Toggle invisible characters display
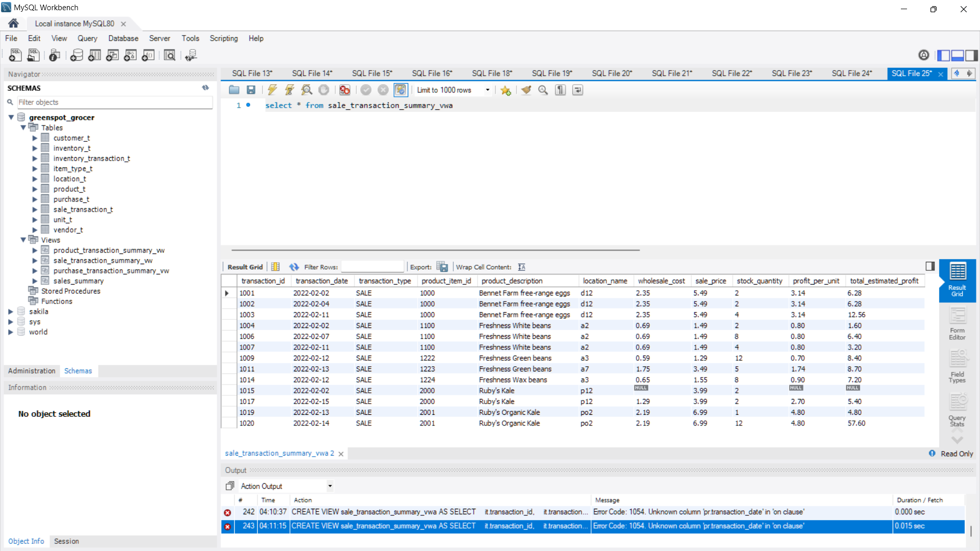Viewport: 980px width, 551px height. pos(560,90)
